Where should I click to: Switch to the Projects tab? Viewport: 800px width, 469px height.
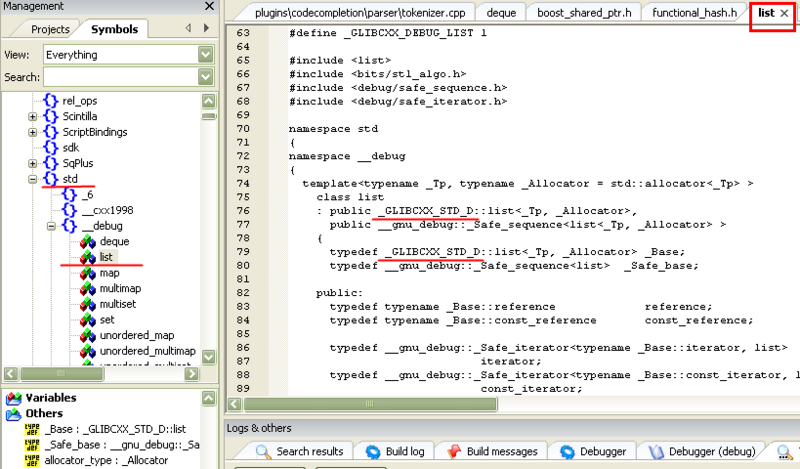tap(50, 29)
